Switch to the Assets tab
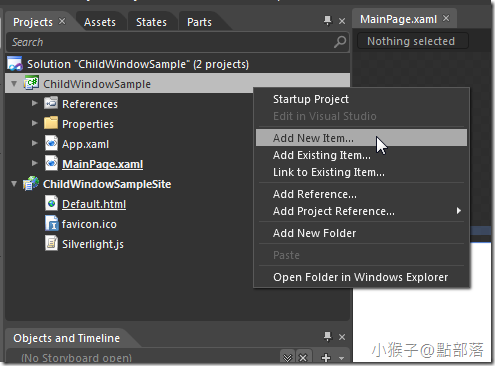Screen dimensions: 495x366 (x=100, y=22)
